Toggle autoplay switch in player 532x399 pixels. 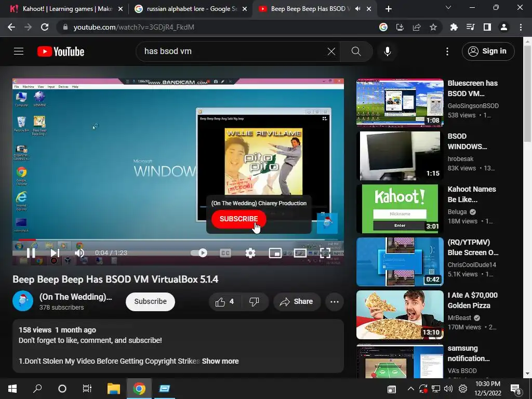[x=199, y=253]
